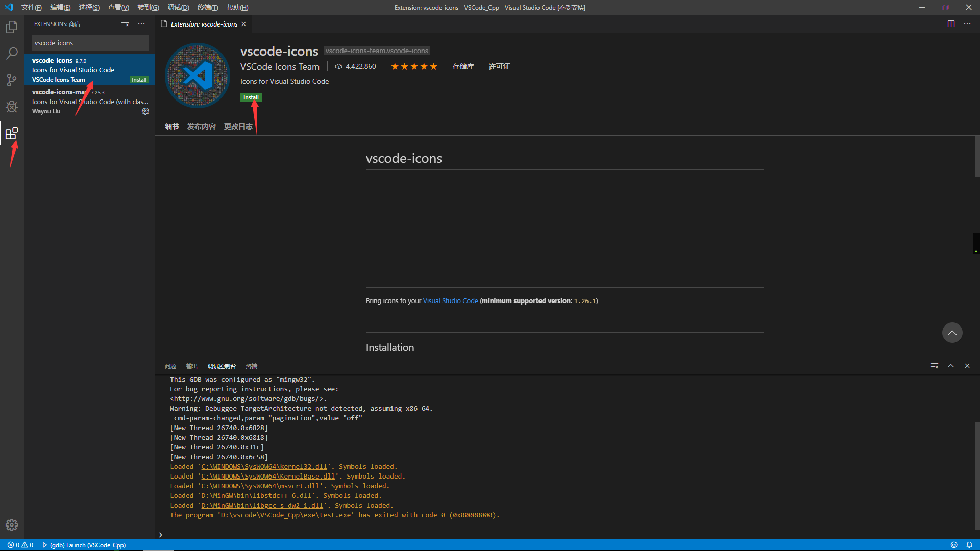Open the Explorer files view icon
The image size is (980, 551).
[12, 27]
